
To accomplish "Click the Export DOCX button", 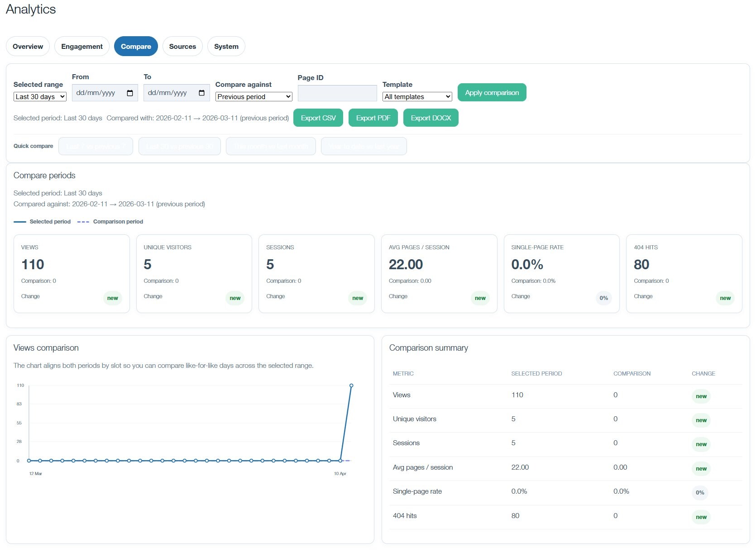I will click(431, 118).
